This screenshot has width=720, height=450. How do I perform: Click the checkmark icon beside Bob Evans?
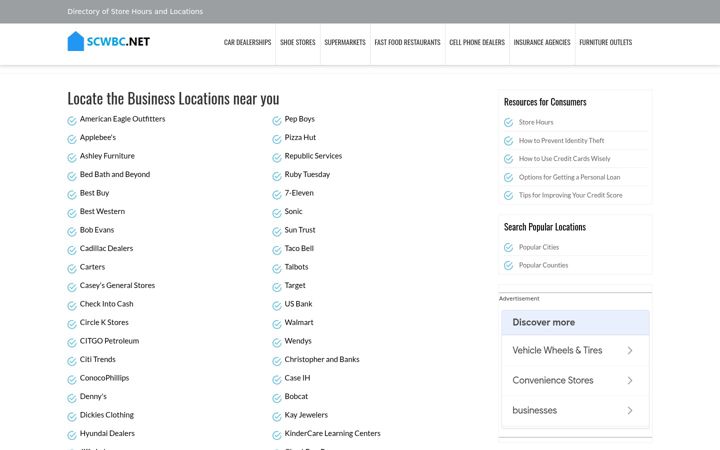72,232
